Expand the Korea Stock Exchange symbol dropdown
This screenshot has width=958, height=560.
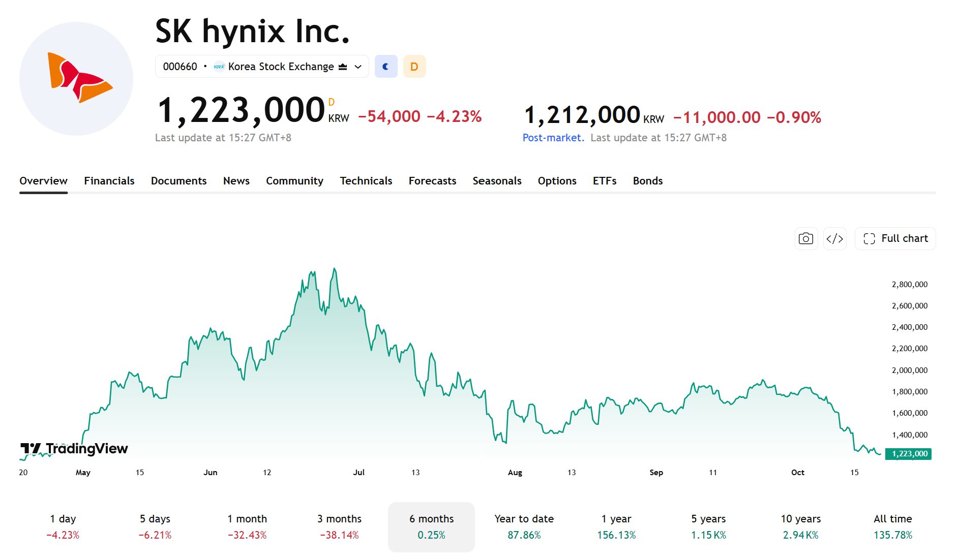358,67
